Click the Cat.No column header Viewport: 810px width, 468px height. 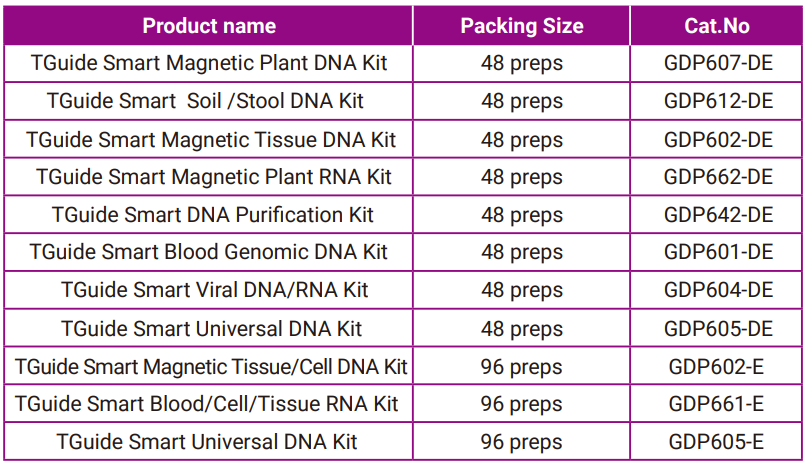[717, 26]
